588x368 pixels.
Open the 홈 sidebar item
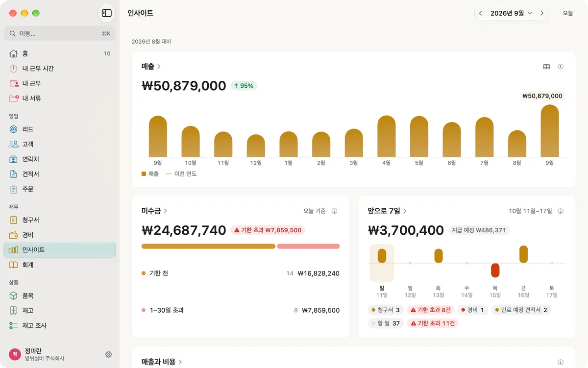point(60,53)
